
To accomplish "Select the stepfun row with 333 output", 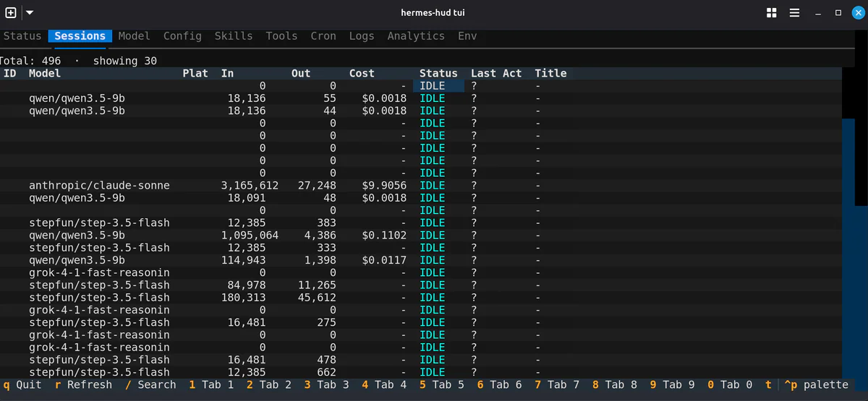I will (421, 248).
